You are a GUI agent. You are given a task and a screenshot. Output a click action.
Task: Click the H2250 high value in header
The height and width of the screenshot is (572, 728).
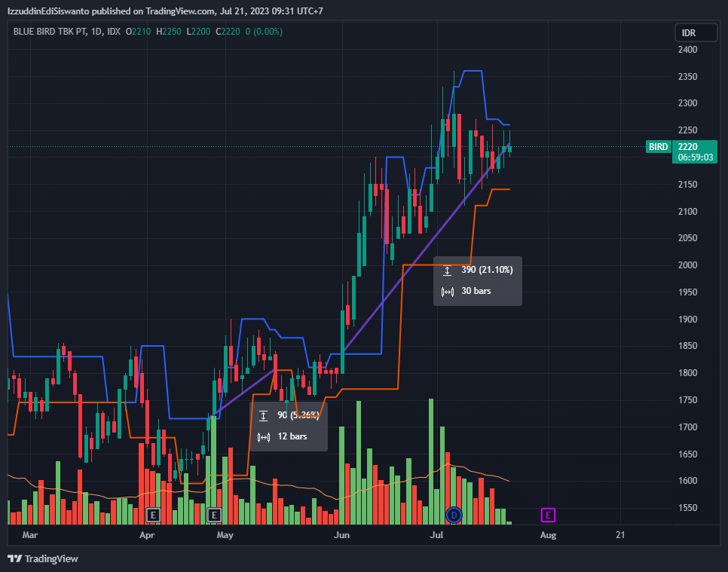[169, 32]
